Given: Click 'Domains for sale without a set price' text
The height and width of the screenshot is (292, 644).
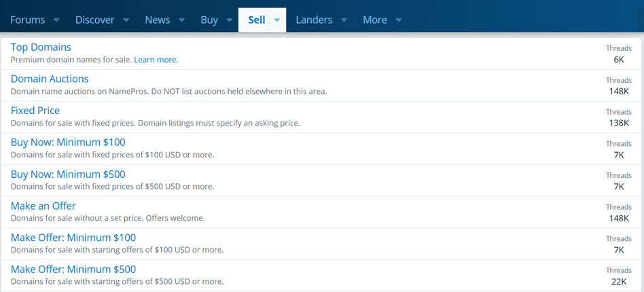Looking at the screenshot, I should 76,218.
